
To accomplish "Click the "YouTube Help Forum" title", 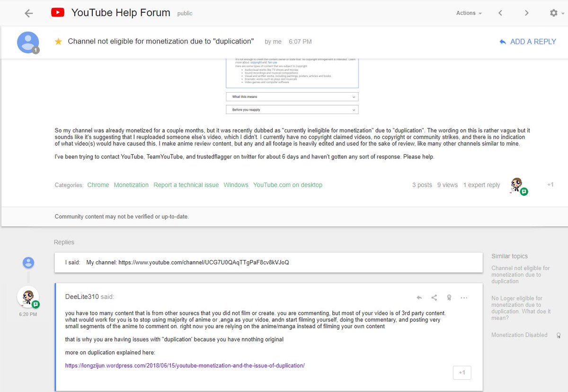I will (121, 13).
